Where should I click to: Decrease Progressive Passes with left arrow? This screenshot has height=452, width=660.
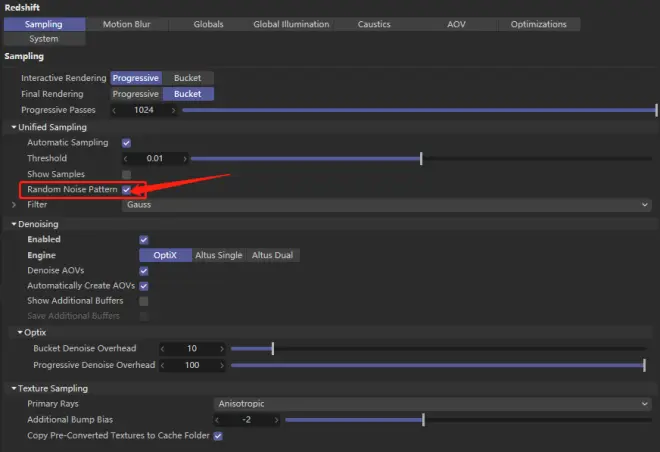coord(114,110)
